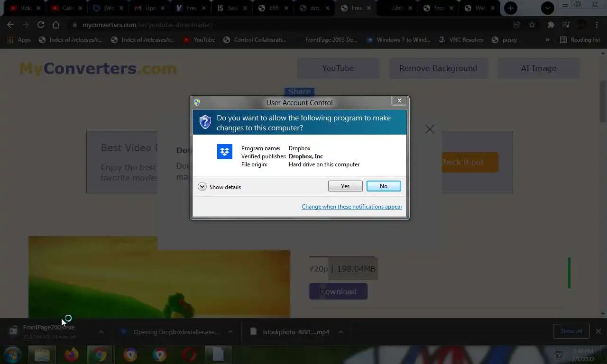Bookmark this page with the star icon

pos(532,25)
